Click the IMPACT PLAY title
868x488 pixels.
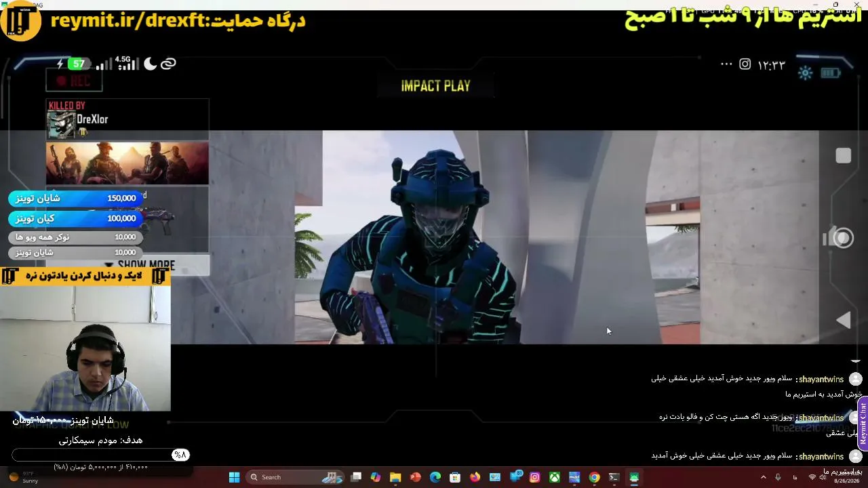pos(435,86)
